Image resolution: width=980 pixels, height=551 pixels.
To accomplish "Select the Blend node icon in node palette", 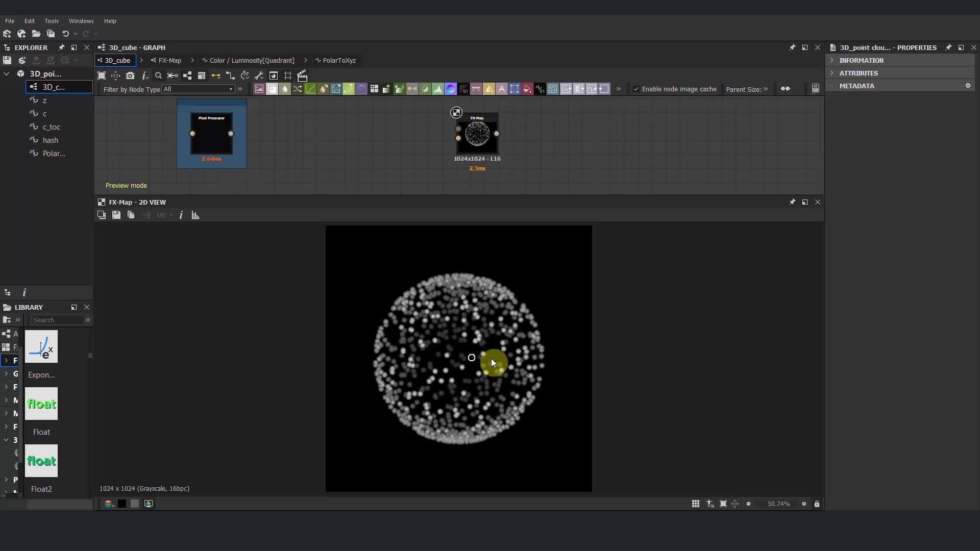I will coord(284,89).
